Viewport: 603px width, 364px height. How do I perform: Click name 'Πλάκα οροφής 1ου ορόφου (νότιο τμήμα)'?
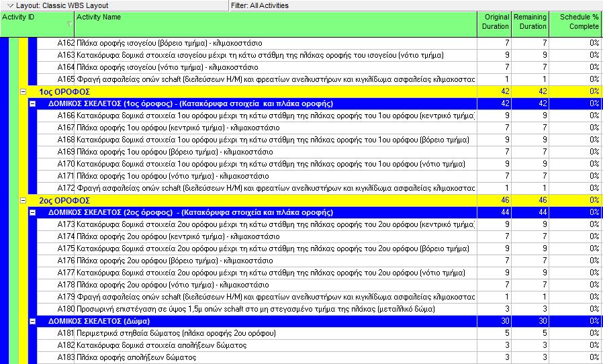[x=145, y=176]
